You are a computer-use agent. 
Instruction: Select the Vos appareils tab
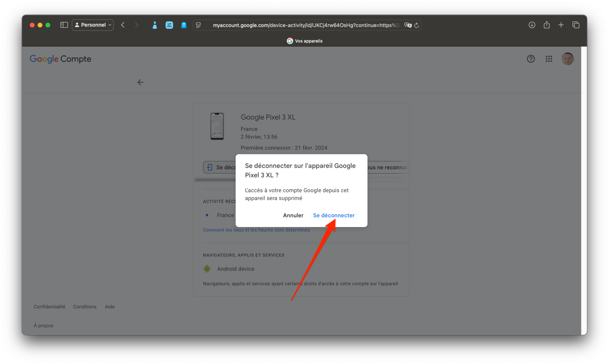click(304, 41)
